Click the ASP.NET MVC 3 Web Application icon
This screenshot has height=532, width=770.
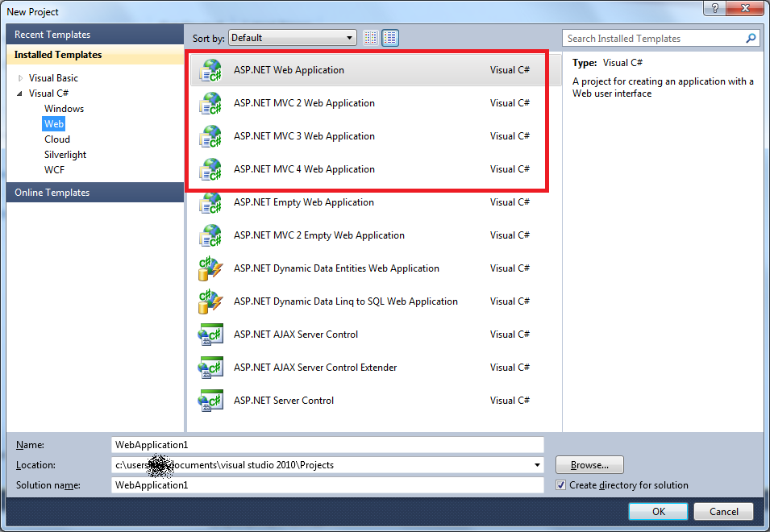pyautogui.click(x=210, y=136)
